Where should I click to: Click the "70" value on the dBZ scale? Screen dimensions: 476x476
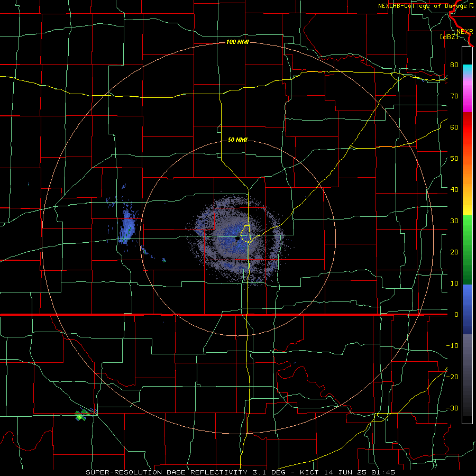click(x=454, y=96)
